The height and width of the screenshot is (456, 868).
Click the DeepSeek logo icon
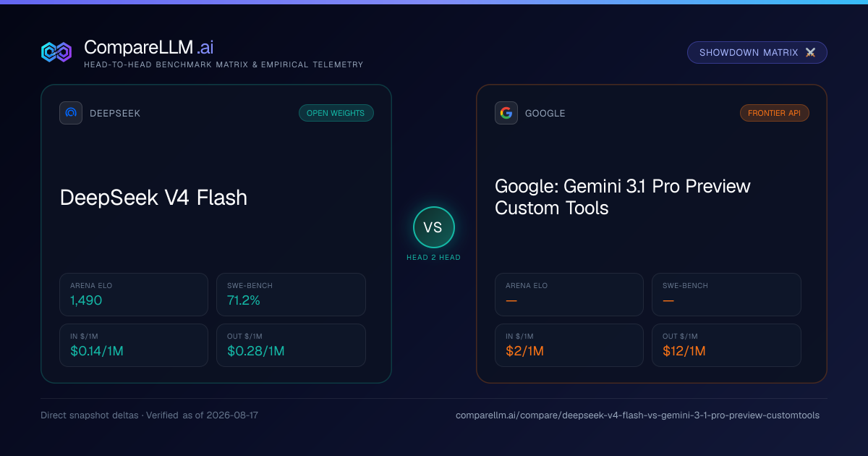point(71,113)
